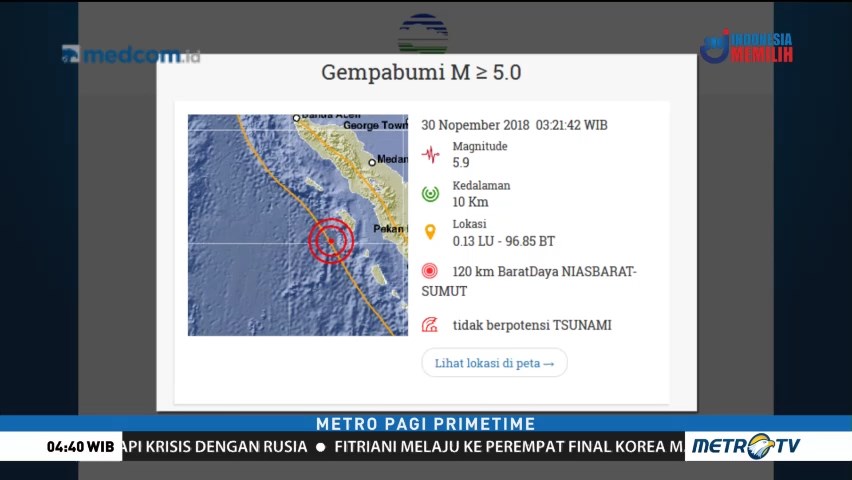Click the 'METRO PAGI PRIMETIME' banner
Viewport: 852px width, 480px height.
[426, 423]
